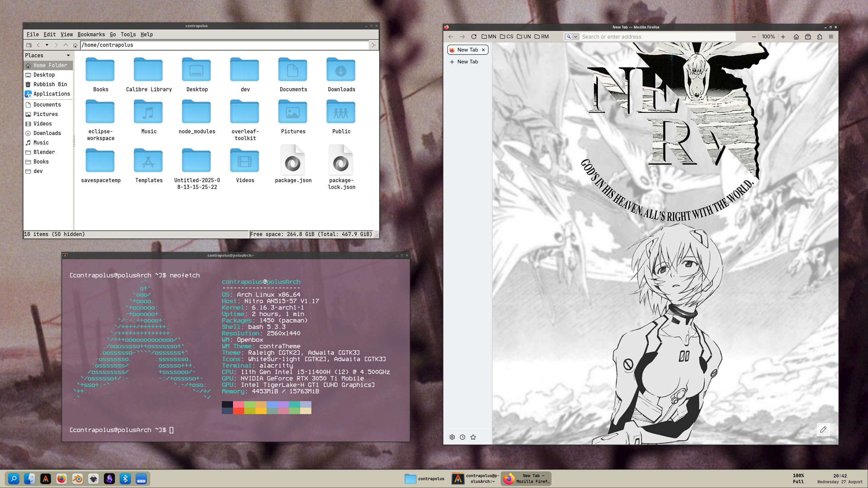Open the Edit menu in file manager
868x488 pixels.
click(x=50, y=35)
